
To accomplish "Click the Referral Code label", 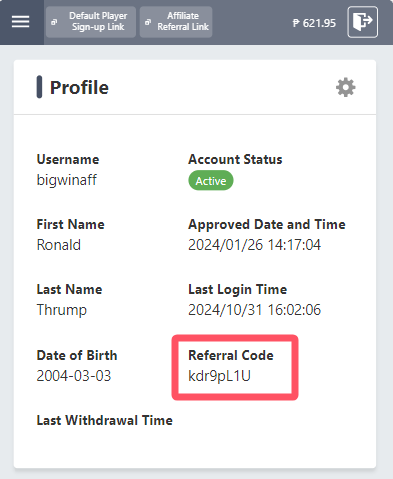I will [231, 355].
